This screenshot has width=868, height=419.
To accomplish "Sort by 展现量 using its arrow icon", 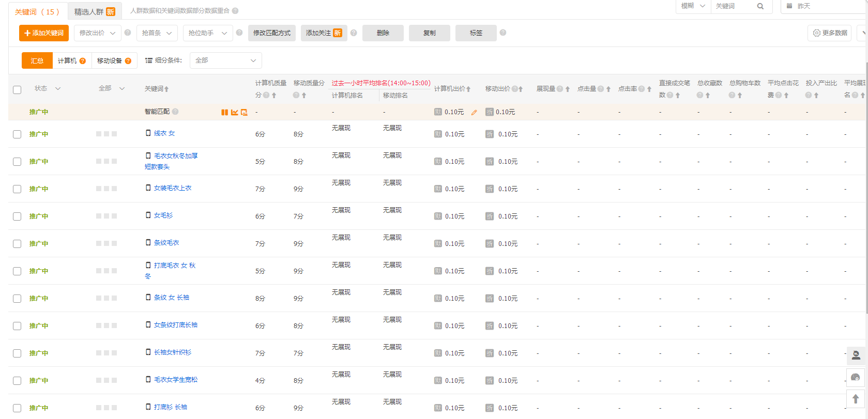I will pos(568,89).
